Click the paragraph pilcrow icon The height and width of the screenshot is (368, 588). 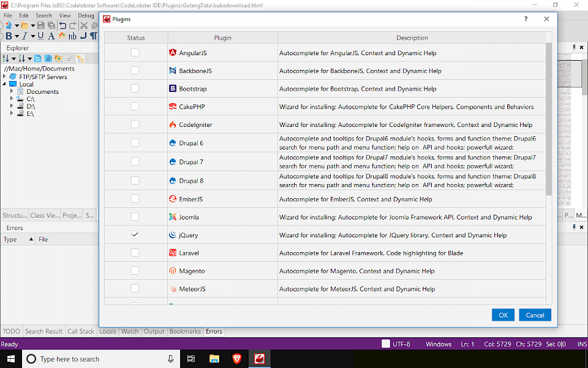pos(93,36)
